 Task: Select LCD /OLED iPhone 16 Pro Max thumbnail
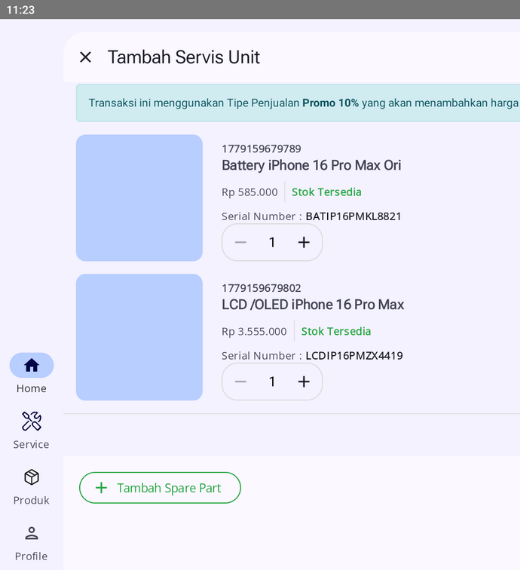click(x=139, y=337)
